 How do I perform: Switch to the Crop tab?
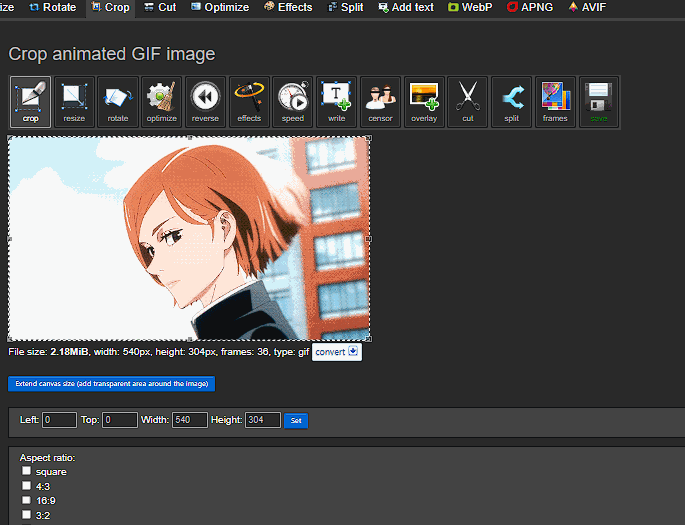pyautogui.click(x=111, y=7)
